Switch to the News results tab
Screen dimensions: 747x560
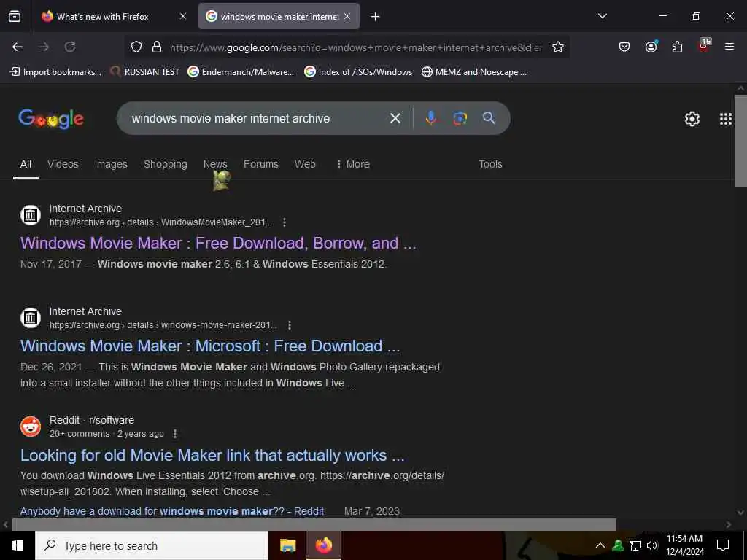coord(215,164)
